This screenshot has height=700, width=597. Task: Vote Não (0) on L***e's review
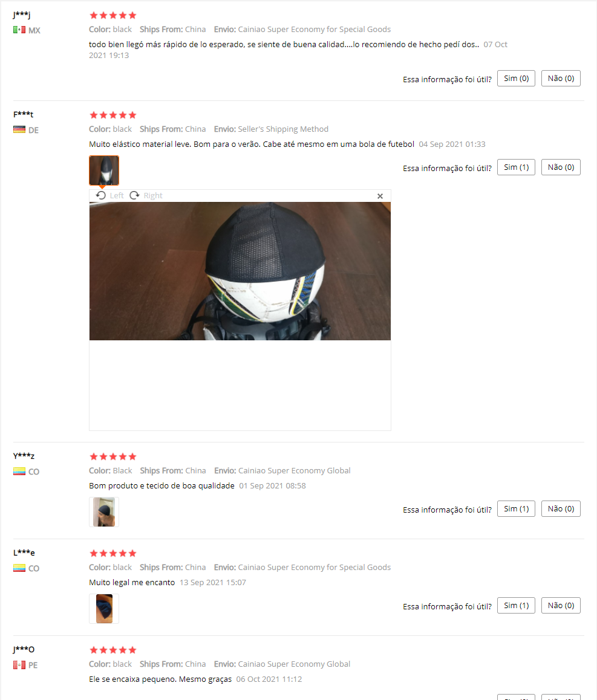click(x=561, y=605)
